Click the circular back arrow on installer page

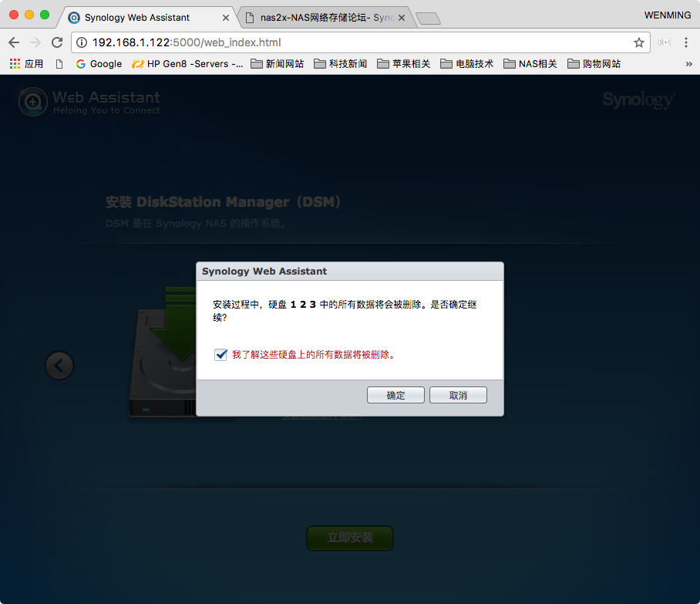click(59, 365)
